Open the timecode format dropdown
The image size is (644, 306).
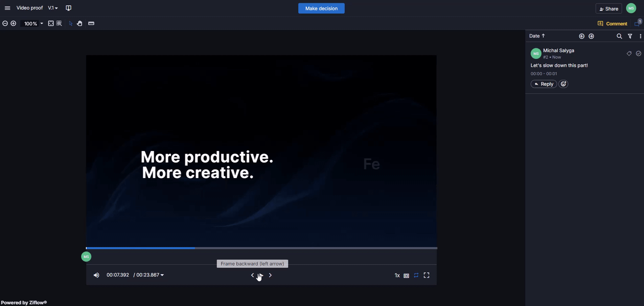click(162, 275)
